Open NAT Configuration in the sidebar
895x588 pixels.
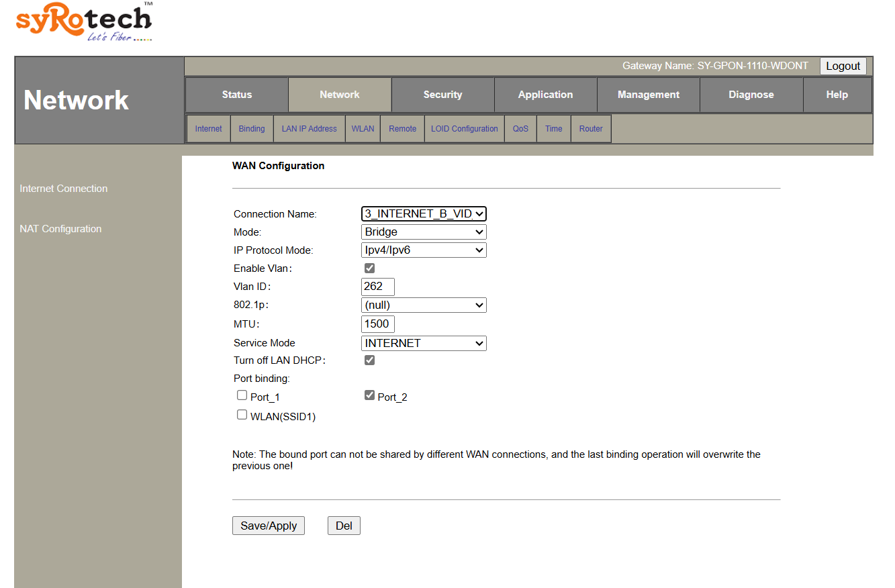pyautogui.click(x=61, y=229)
